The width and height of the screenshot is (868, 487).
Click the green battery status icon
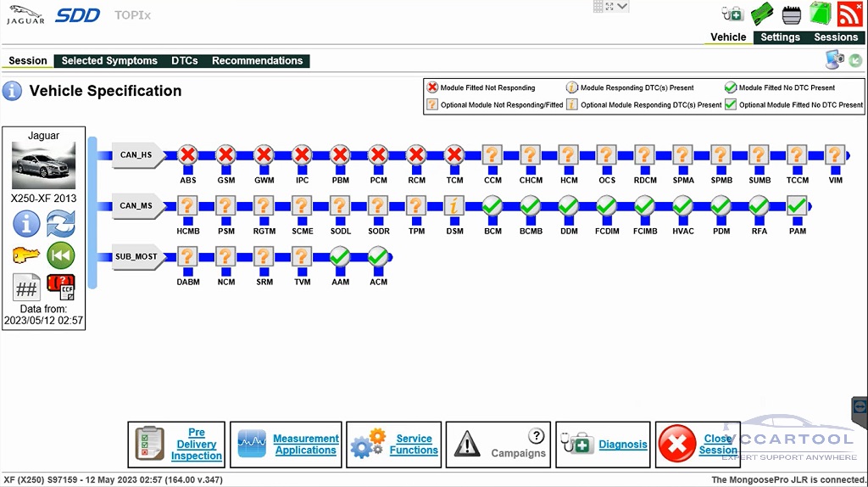click(x=819, y=14)
